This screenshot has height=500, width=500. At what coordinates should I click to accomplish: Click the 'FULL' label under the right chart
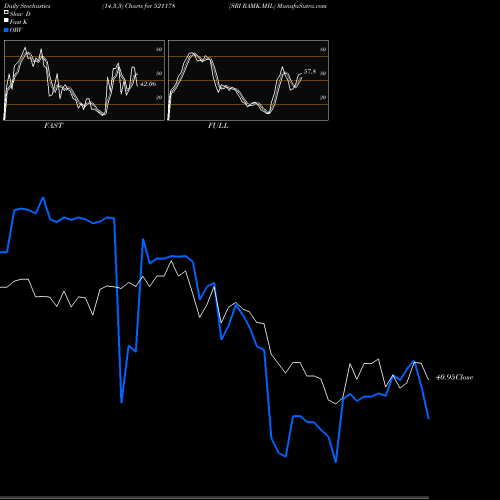point(218,126)
